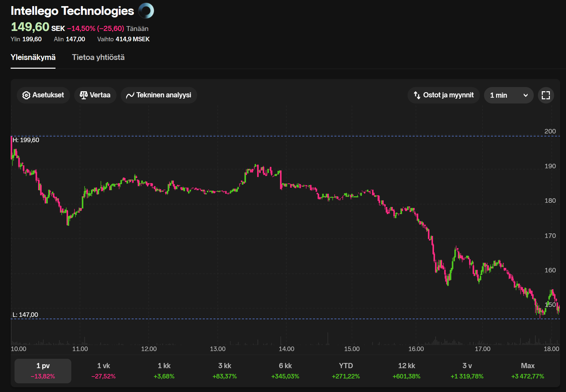Choose the 6 kk period

click(x=285, y=371)
